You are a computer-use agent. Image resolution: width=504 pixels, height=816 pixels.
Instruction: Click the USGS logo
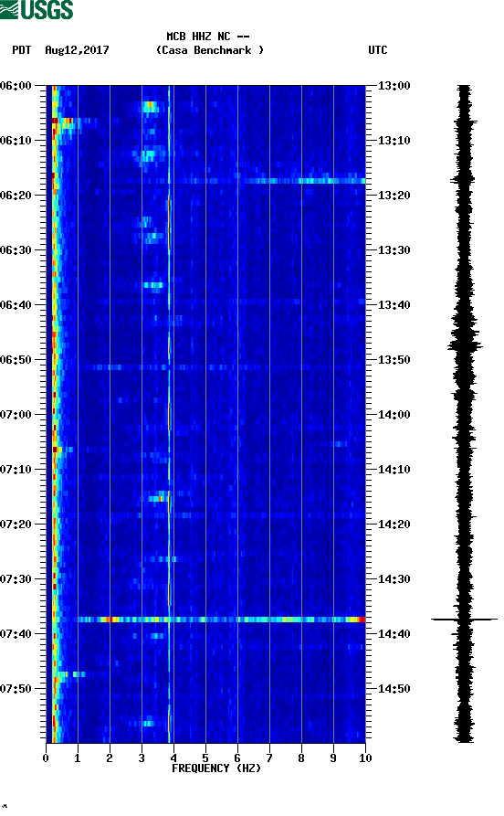37,9
